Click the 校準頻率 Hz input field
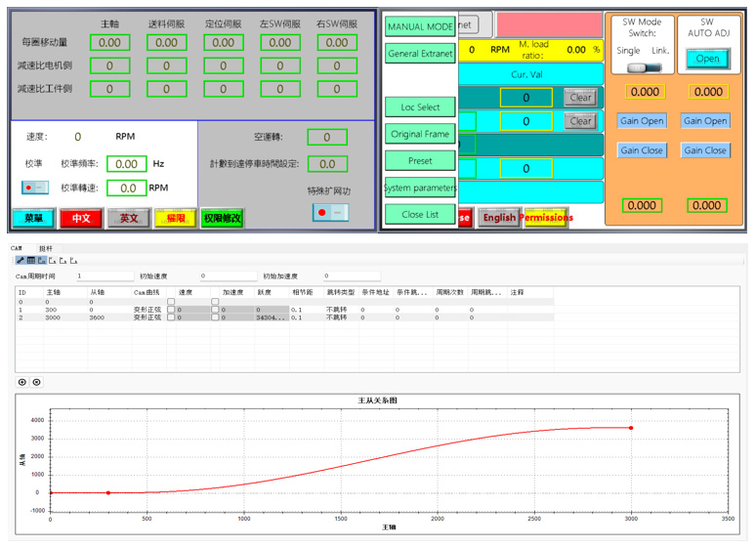This screenshot has width=756, height=548. [127, 164]
